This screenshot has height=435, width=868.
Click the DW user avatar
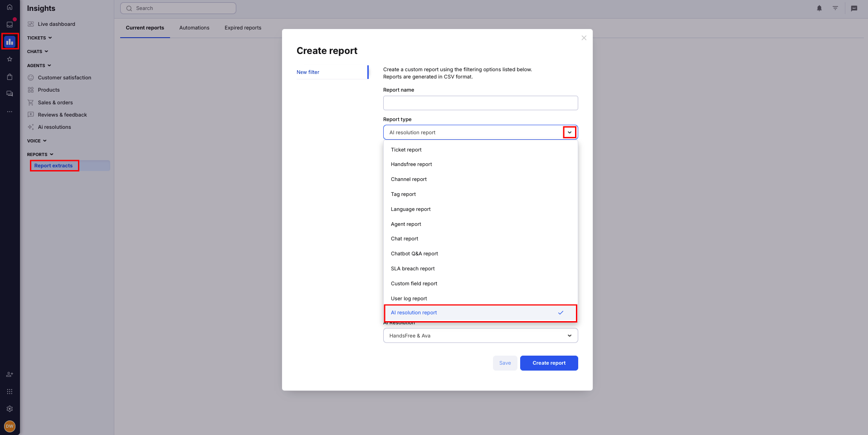[x=10, y=426]
